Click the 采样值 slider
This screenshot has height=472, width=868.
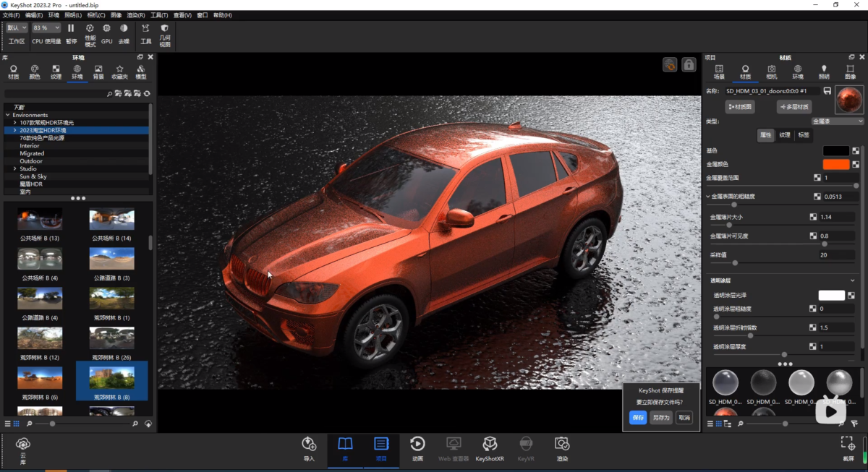point(781,263)
